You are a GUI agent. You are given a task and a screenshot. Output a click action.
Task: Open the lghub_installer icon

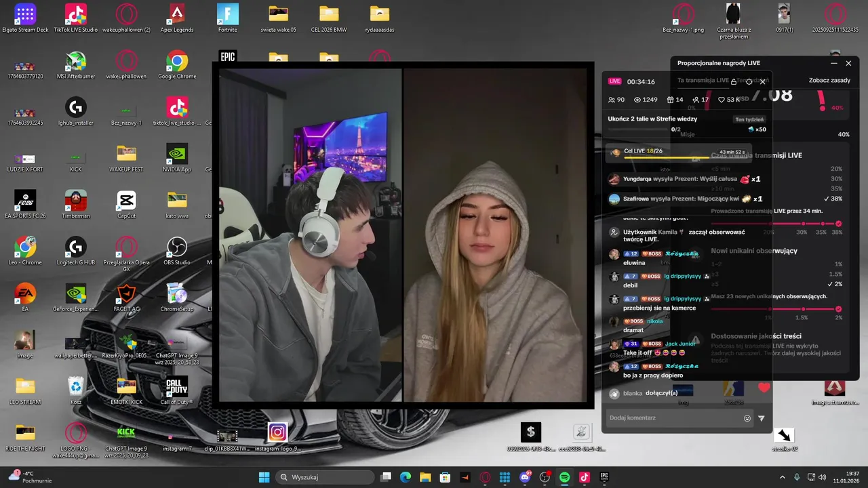(75, 111)
